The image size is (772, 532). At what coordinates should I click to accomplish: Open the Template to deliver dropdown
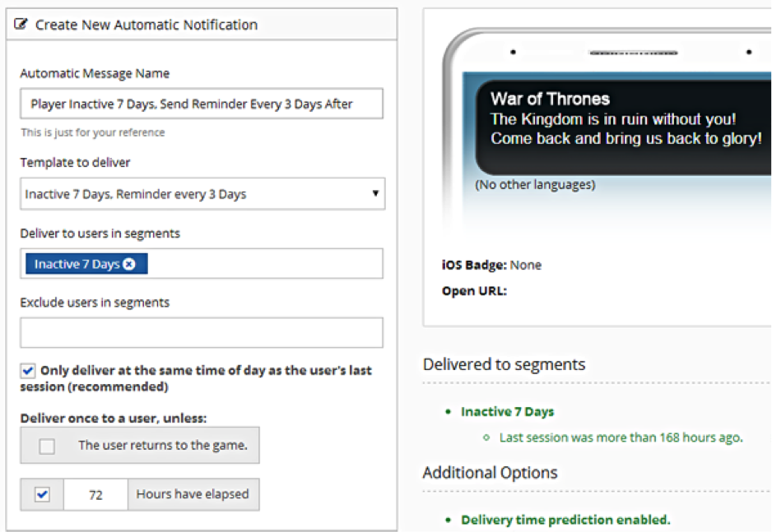(202, 194)
